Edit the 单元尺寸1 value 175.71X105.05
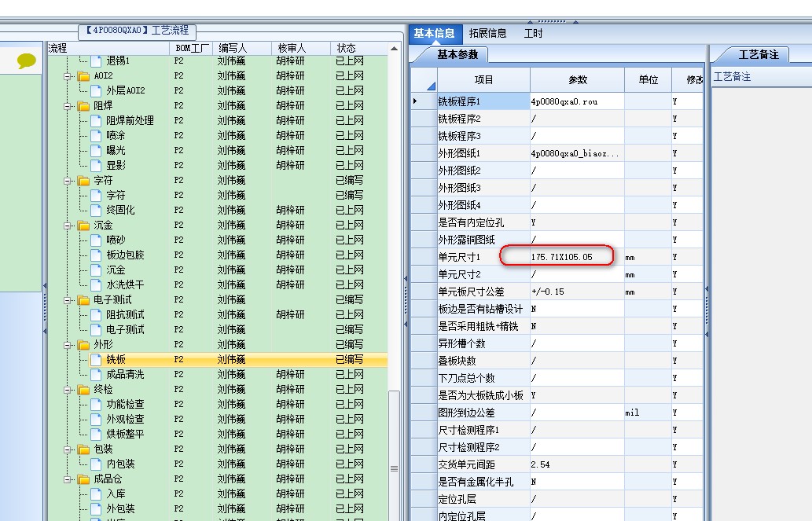This screenshot has height=521, width=812. pos(577,257)
